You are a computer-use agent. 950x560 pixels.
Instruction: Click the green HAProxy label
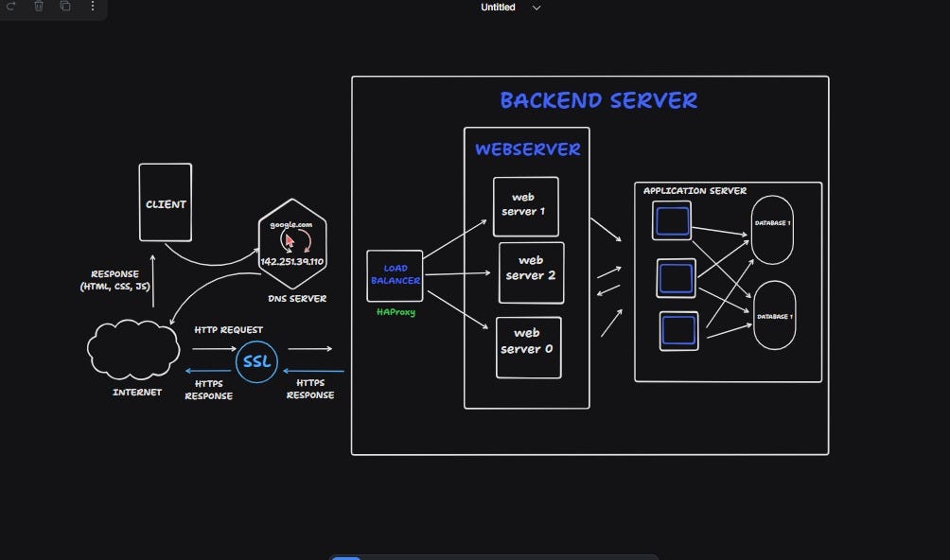[396, 311]
